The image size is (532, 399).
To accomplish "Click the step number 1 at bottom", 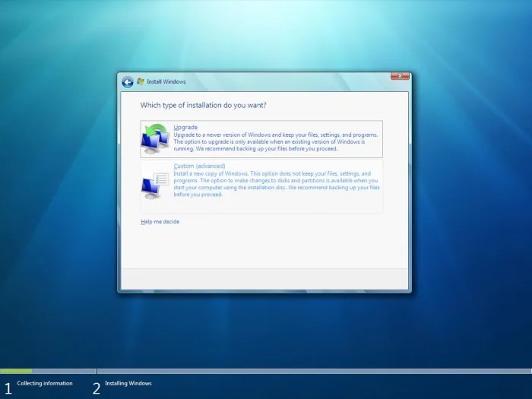I will pyautogui.click(x=8, y=388).
